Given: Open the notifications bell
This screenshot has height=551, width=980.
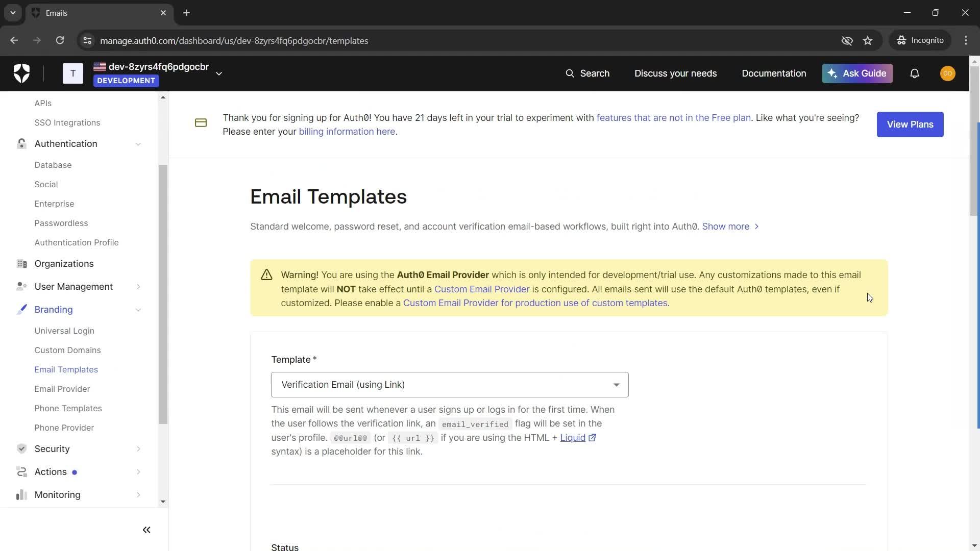Looking at the screenshot, I should (x=915, y=73).
